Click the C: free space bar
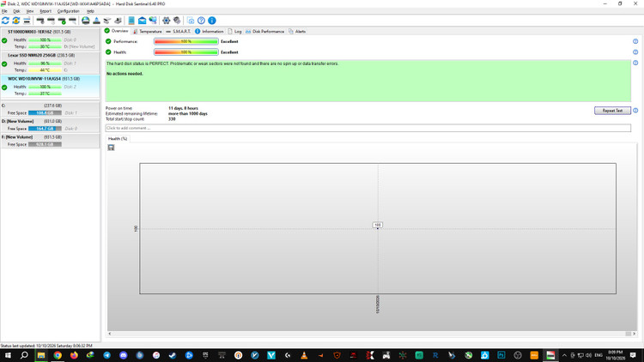 click(45, 113)
